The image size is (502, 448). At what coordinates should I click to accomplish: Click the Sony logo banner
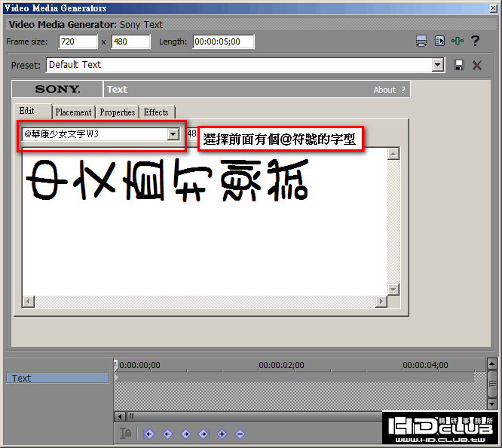(57, 89)
